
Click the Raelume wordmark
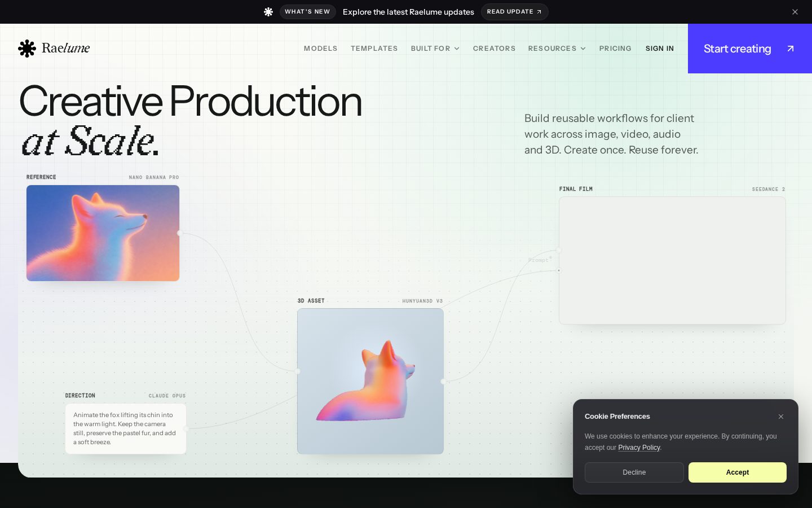pos(66,49)
